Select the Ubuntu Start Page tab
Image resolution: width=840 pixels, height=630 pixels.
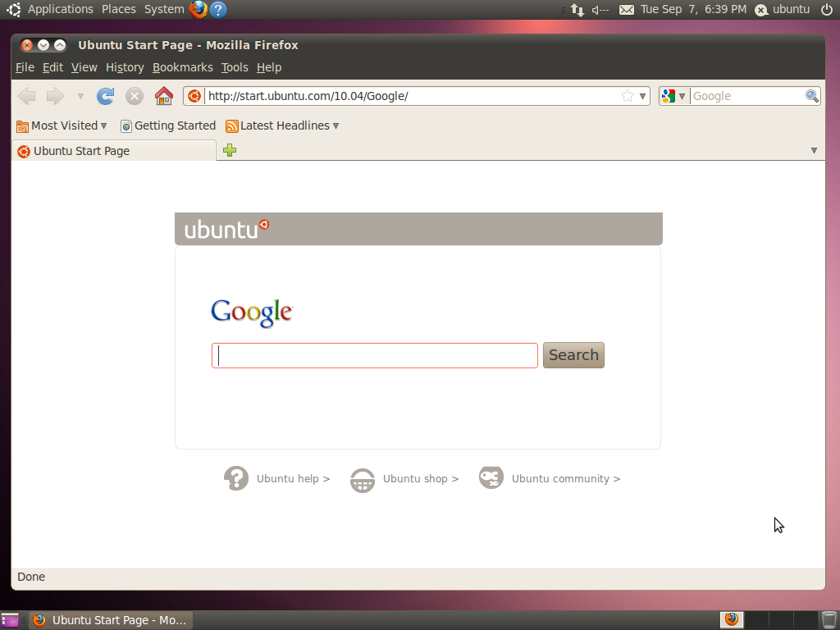tap(113, 151)
